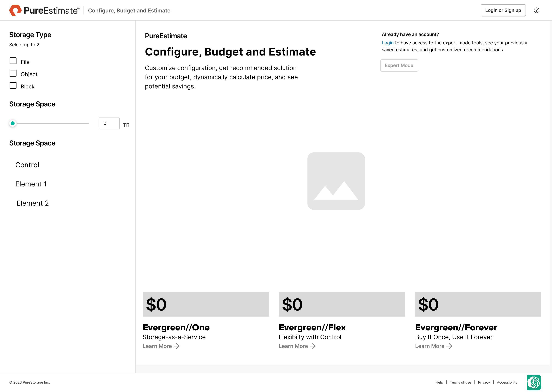
Task: Click the Storage Space slider handle
Action: click(x=13, y=123)
